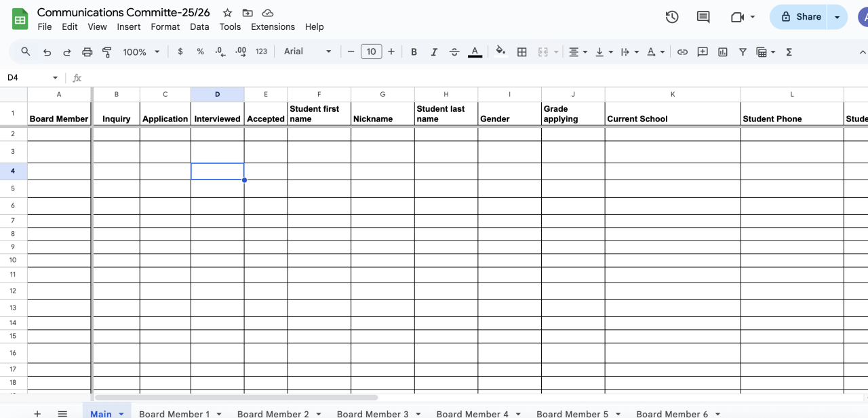Open the File menu
868x418 pixels.
point(45,27)
